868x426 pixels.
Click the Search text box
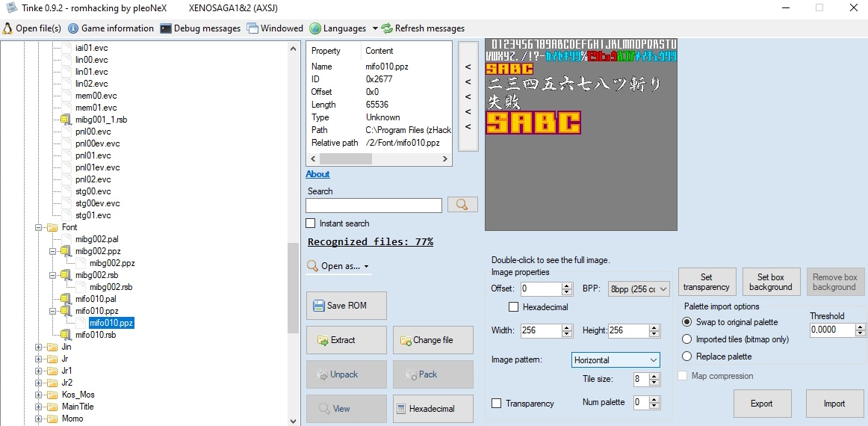pyautogui.click(x=373, y=205)
